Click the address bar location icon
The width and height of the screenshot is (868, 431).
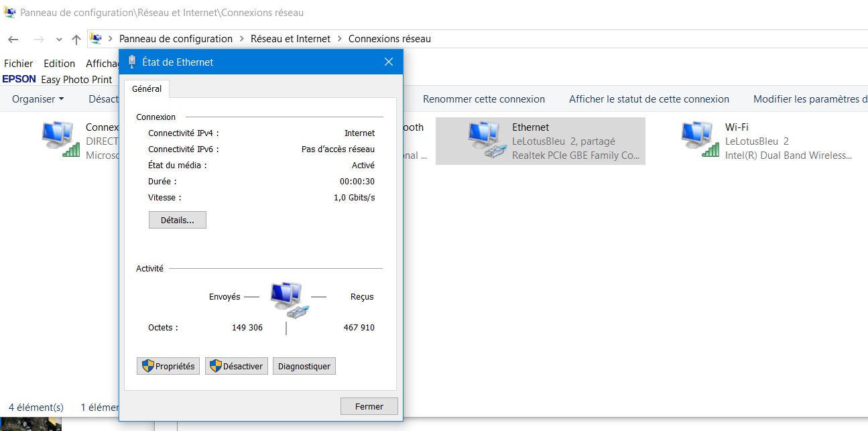[97, 39]
